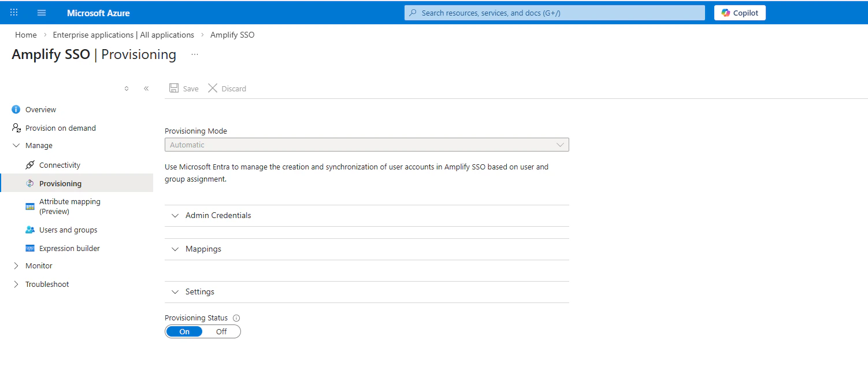Click the Provisioning Mode label text

[x=196, y=131]
